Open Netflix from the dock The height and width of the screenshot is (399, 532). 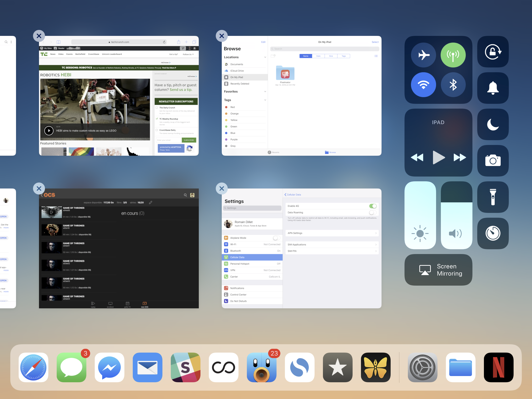point(498,367)
